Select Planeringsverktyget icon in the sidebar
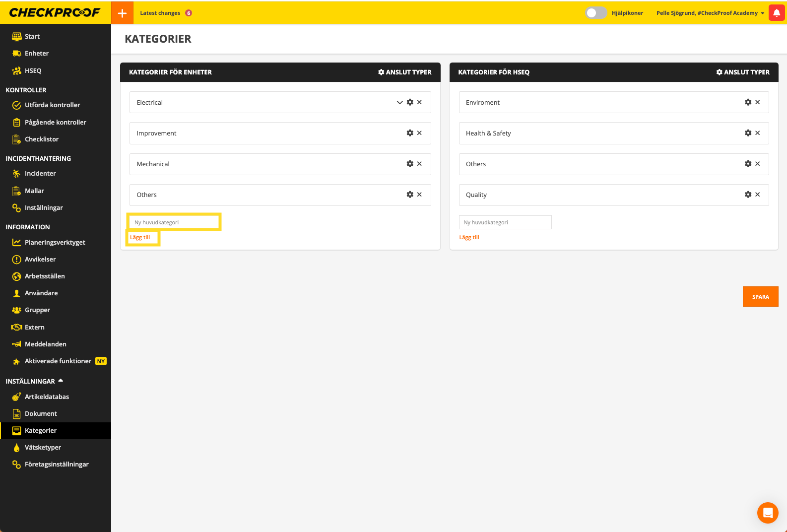This screenshot has height=532, width=787. click(x=16, y=242)
